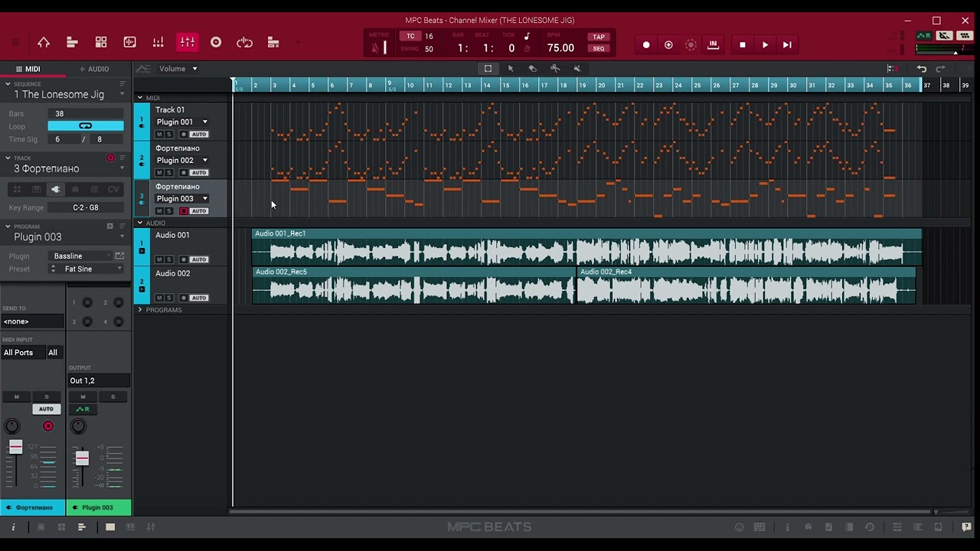Select the eraser tool
This screenshot has height=551, width=980.
click(533, 69)
